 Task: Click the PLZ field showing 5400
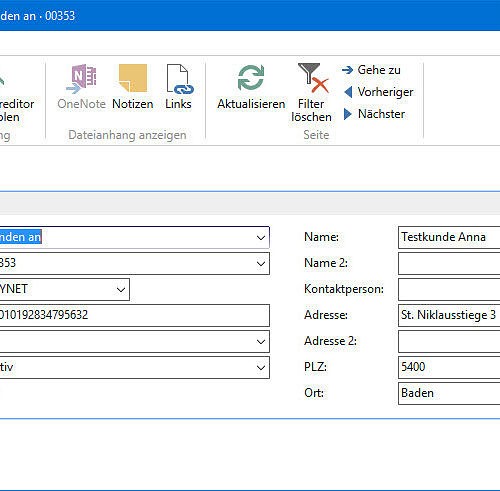pyautogui.click(x=449, y=367)
